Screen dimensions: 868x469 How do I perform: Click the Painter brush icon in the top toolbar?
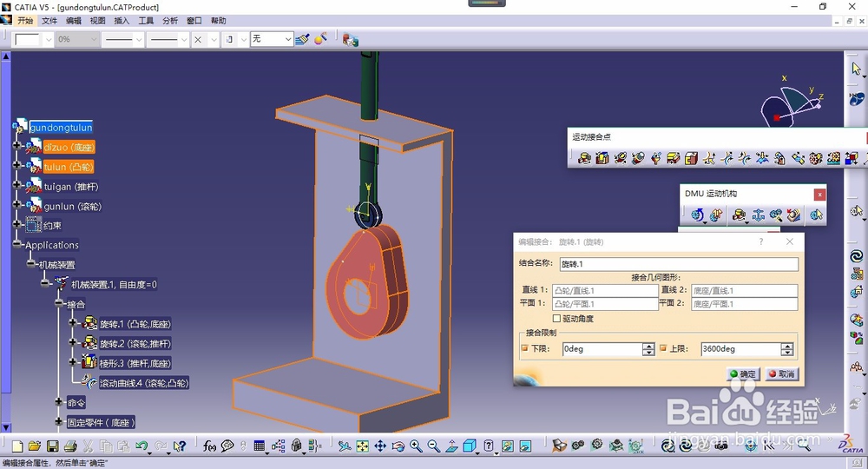coord(302,39)
